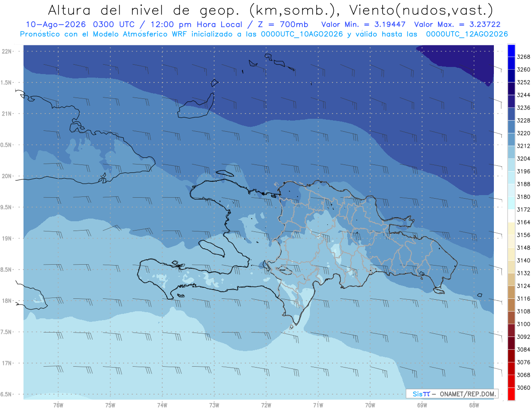
Task: Click the 69W longitude label
Action: pyautogui.click(x=422, y=405)
